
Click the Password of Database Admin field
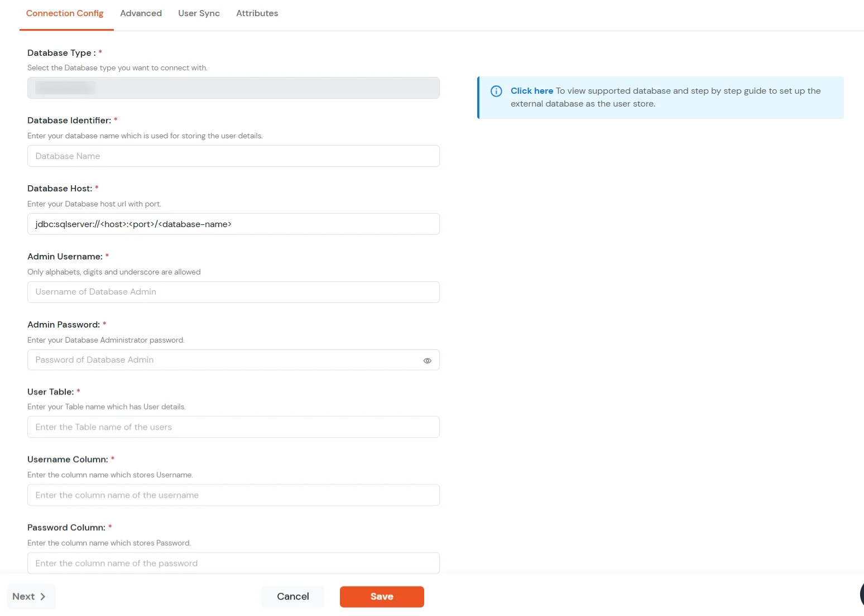coord(223,360)
